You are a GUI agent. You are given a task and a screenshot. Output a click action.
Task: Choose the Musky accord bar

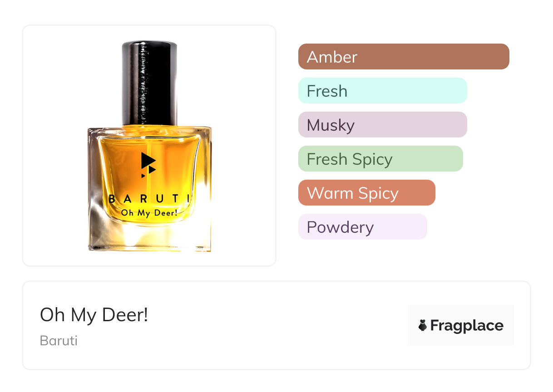click(x=382, y=125)
